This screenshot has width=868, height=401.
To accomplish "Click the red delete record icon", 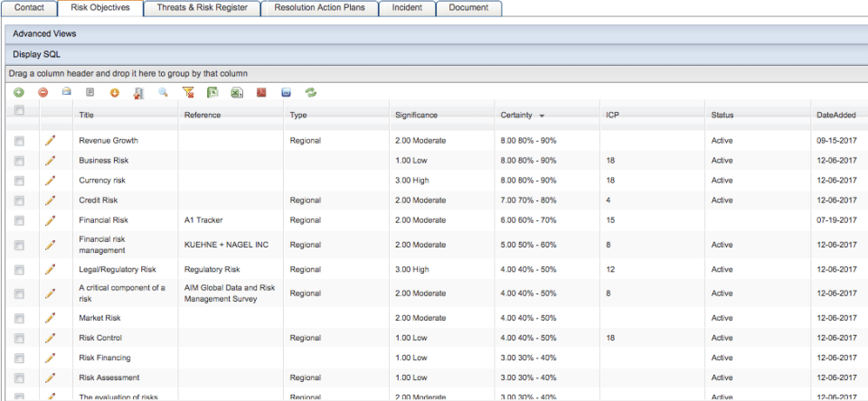I will click(42, 92).
